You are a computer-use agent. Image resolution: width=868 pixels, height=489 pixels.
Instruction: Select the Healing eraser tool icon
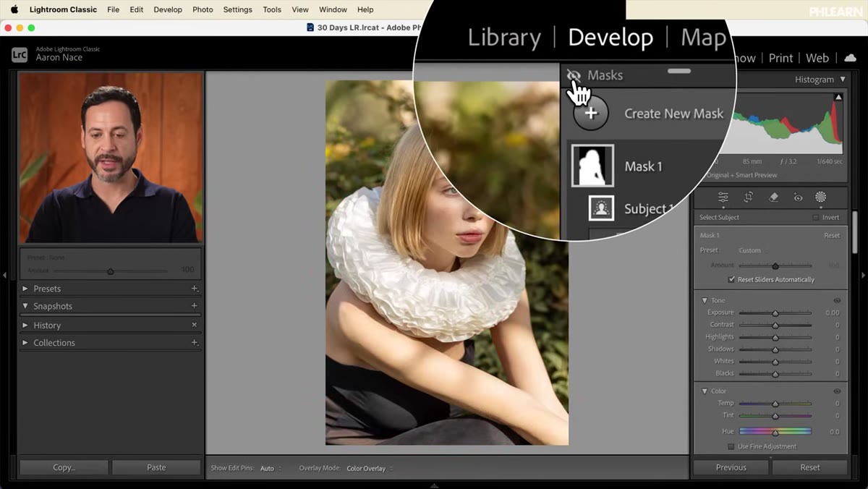[773, 197]
